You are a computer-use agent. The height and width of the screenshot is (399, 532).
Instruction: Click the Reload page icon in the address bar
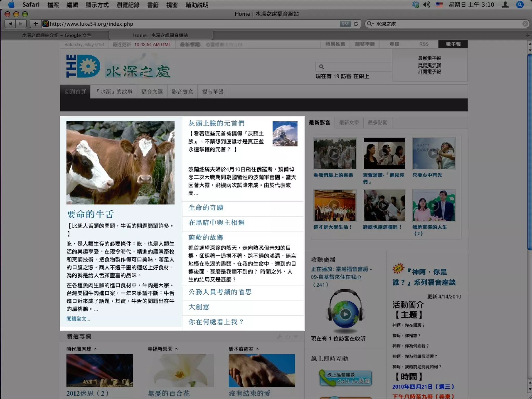click(x=356, y=24)
